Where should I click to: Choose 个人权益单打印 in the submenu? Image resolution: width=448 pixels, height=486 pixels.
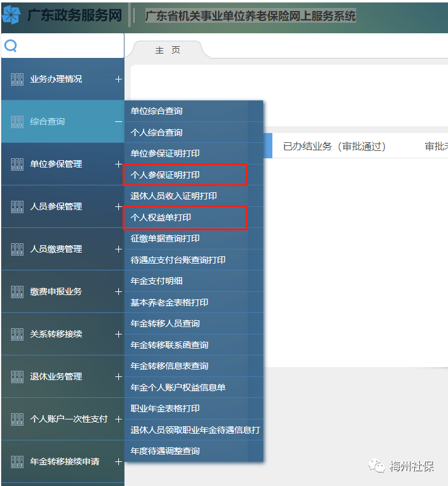[x=161, y=217]
